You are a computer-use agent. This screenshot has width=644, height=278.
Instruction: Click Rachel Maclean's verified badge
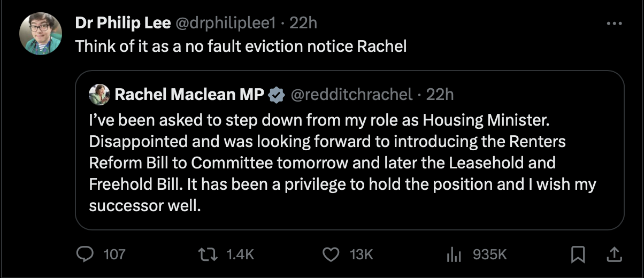(x=276, y=95)
